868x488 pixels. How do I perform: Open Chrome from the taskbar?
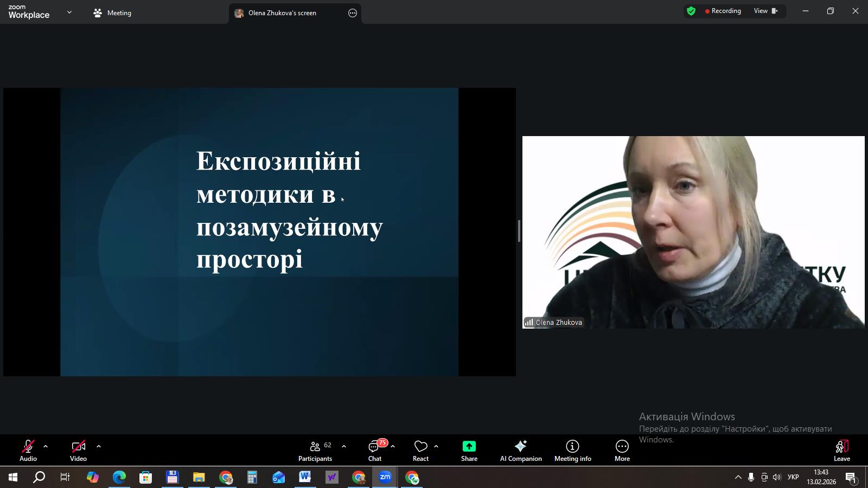pyautogui.click(x=226, y=478)
